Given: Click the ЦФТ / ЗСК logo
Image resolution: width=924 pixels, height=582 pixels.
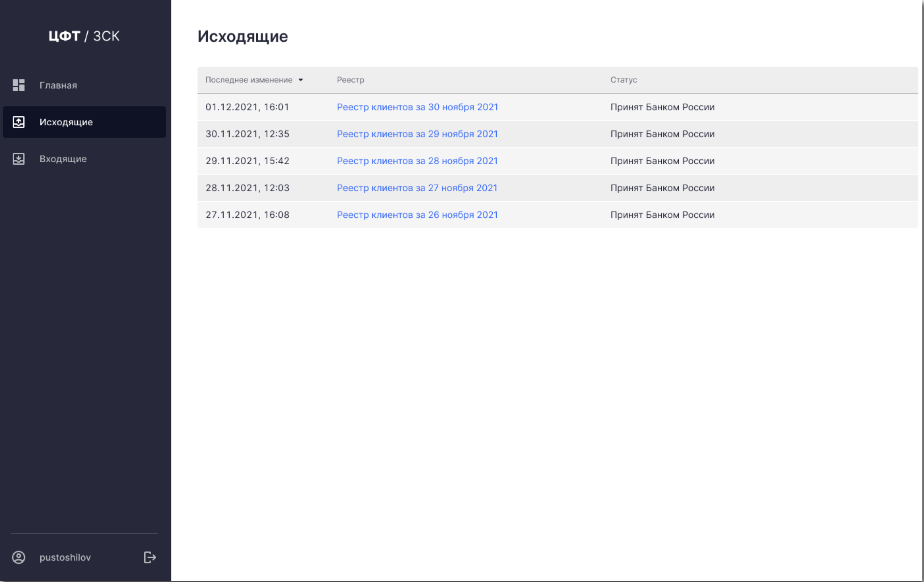Looking at the screenshot, I should [84, 36].
